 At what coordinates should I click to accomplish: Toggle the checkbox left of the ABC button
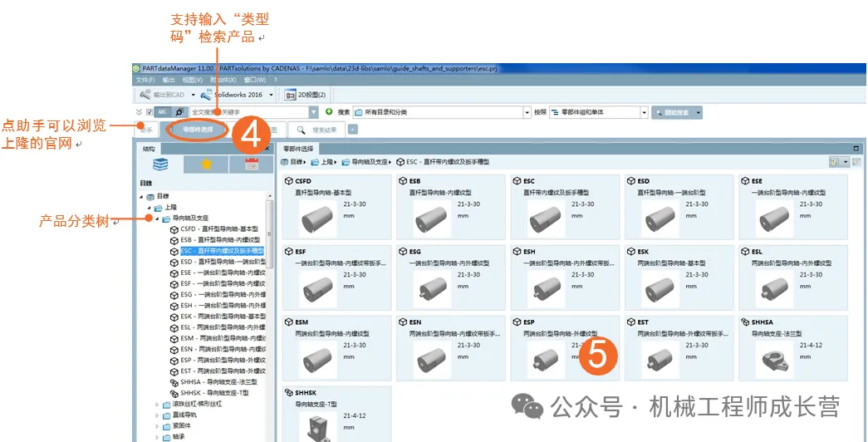click(150, 112)
